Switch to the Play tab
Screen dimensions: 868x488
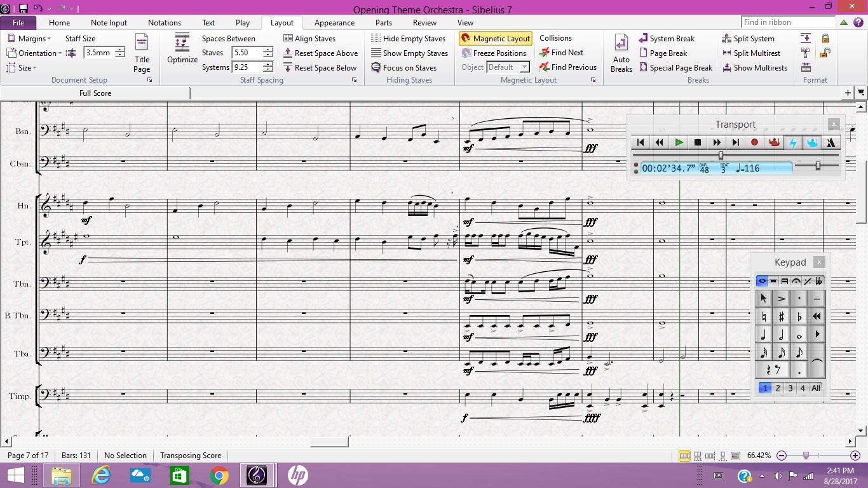point(243,23)
